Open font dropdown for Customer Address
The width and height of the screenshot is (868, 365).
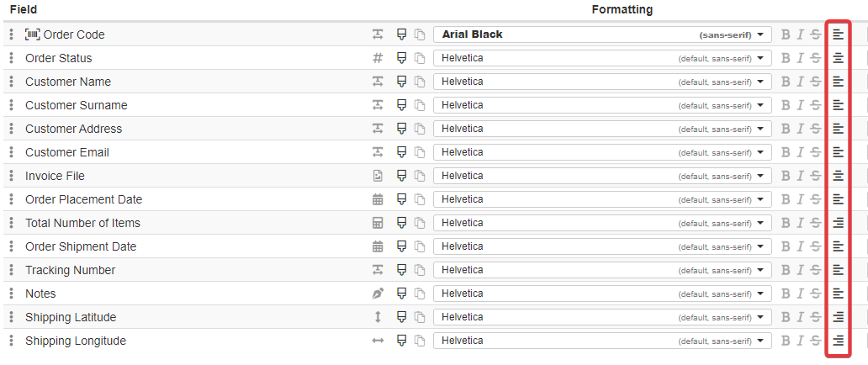[602, 129]
